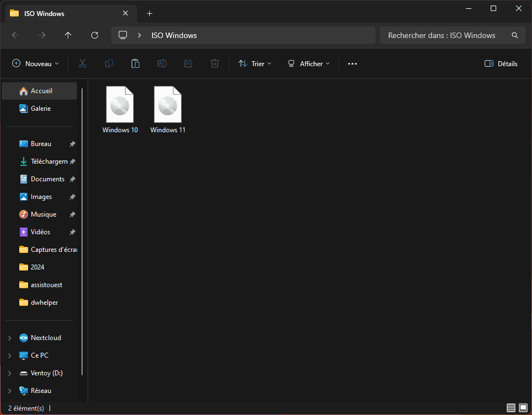The width and height of the screenshot is (532, 415).
Task: Refresh the current folder
Action: click(x=95, y=35)
